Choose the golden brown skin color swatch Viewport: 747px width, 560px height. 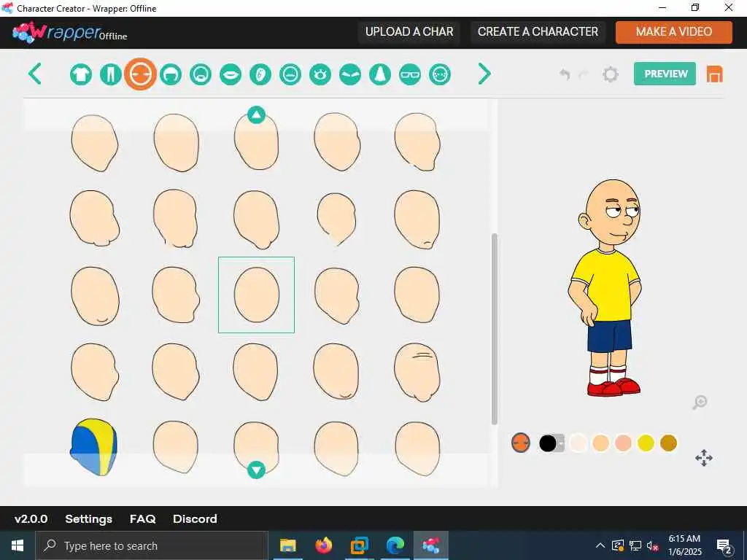click(x=668, y=443)
